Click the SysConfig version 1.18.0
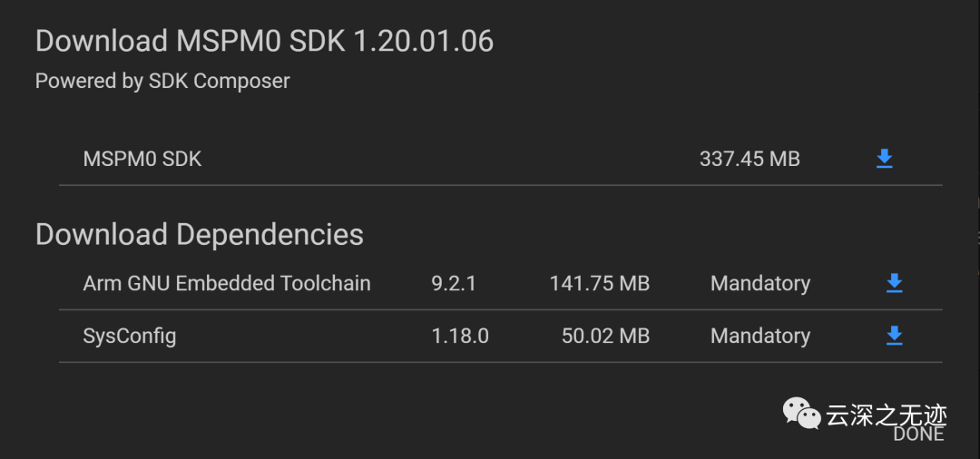980x459 pixels. coord(460,337)
